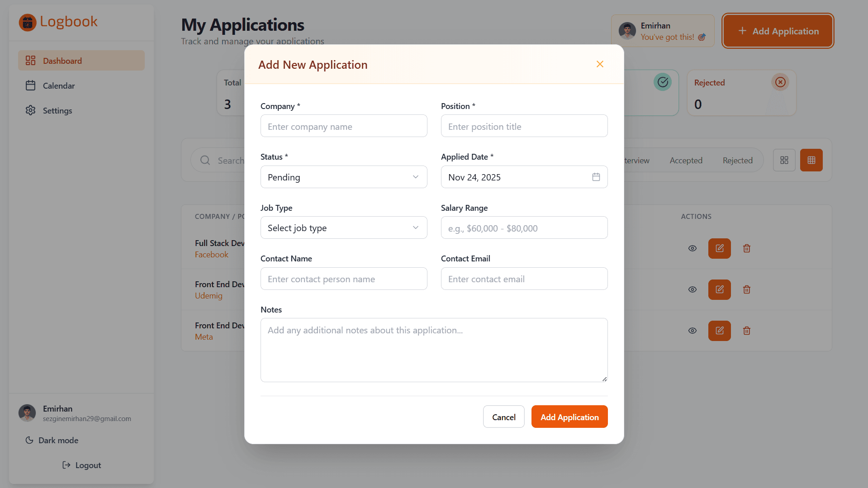Go to Dashboard in sidebar
The height and width of the screenshot is (488, 868).
[x=81, y=60]
